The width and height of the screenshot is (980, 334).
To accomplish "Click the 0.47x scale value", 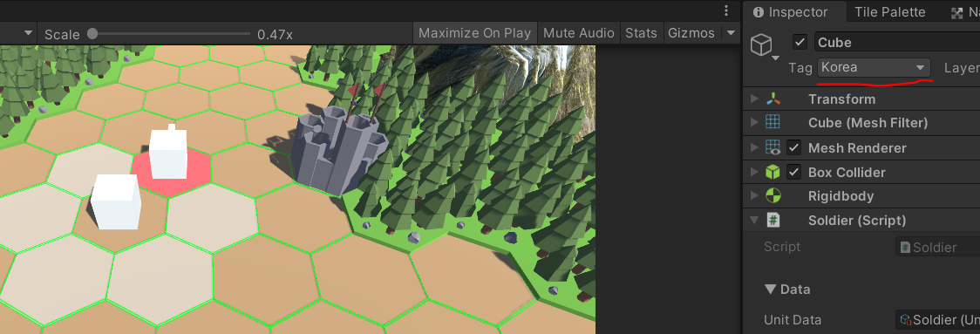I will tap(275, 34).
